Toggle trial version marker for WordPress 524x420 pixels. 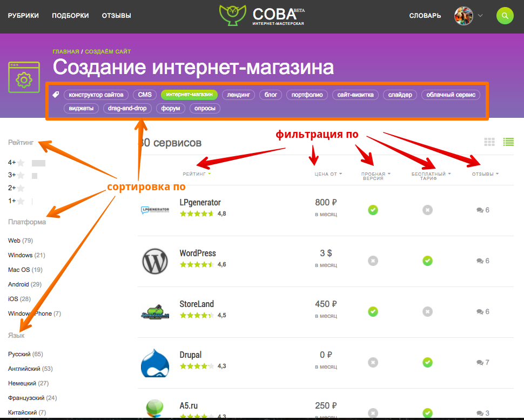pos(373,261)
